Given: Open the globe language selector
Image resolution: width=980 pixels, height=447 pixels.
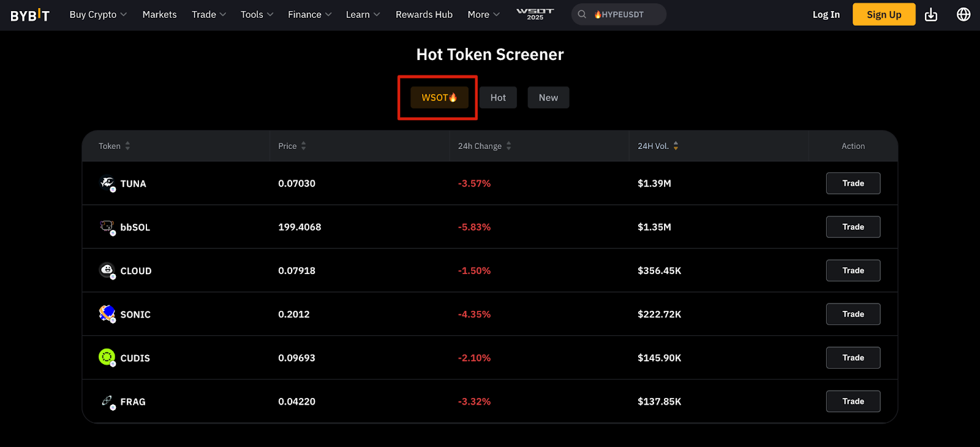Looking at the screenshot, I should click(x=963, y=15).
